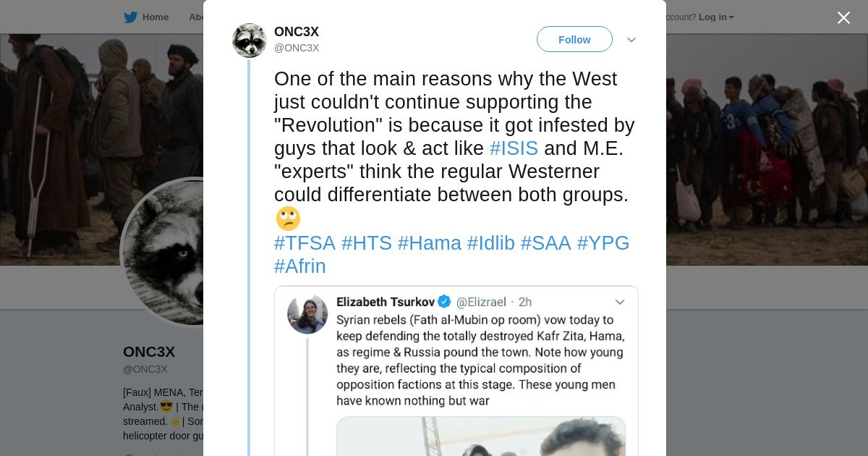This screenshot has height=456, width=868.
Task: Open the #SAA hashtag
Action: point(545,243)
